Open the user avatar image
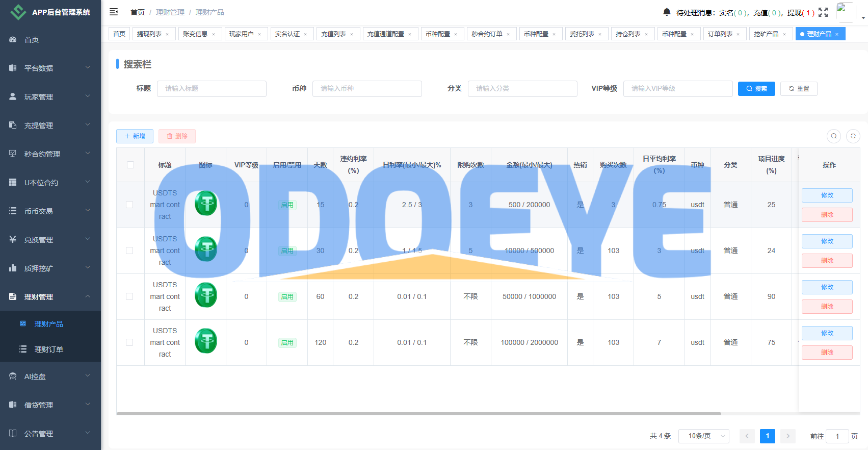 point(846,12)
